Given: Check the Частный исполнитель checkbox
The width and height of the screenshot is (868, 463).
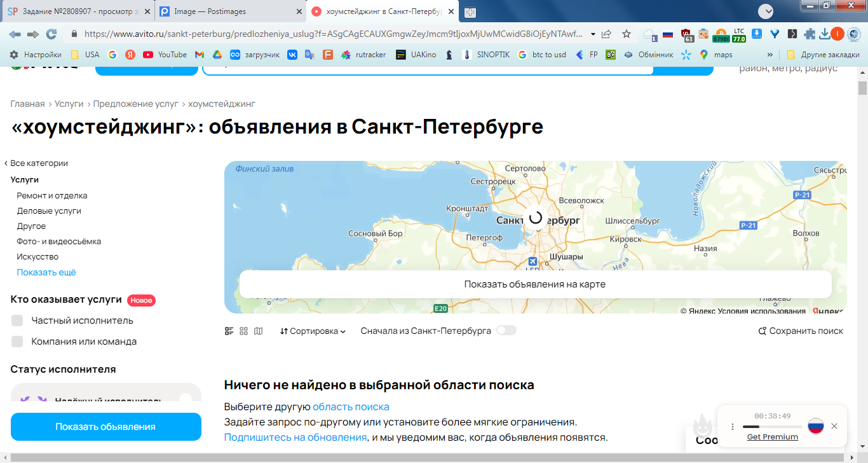Looking at the screenshot, I should [x=17, y=321].
